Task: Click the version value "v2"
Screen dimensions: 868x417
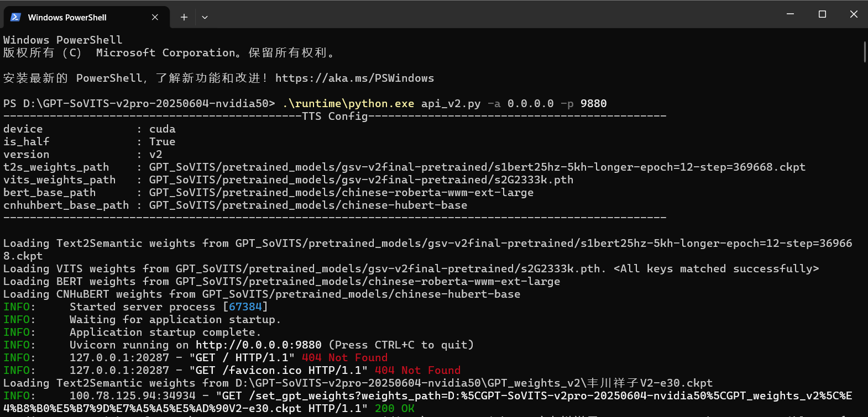Action: (156, 154)
